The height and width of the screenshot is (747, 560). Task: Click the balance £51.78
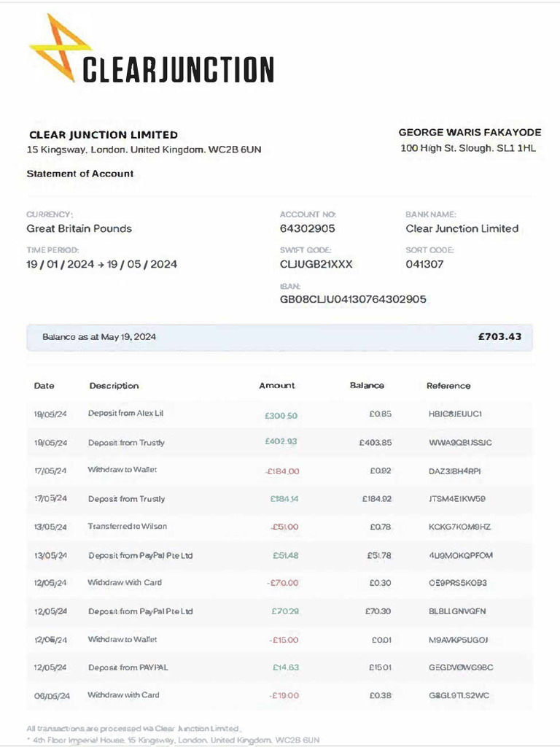(379, 555)
